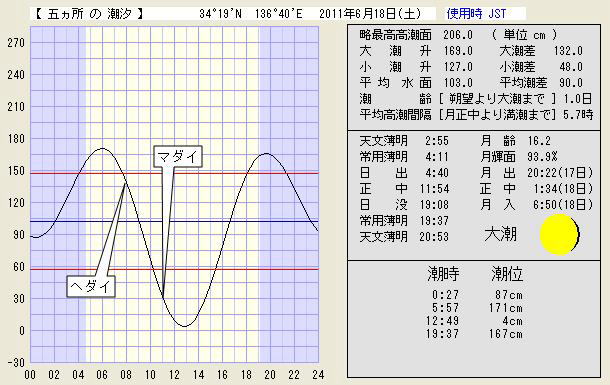Click the 月入 6:50(18日) entry
Viewport: 610px width, 385px height.
(536, 205)
